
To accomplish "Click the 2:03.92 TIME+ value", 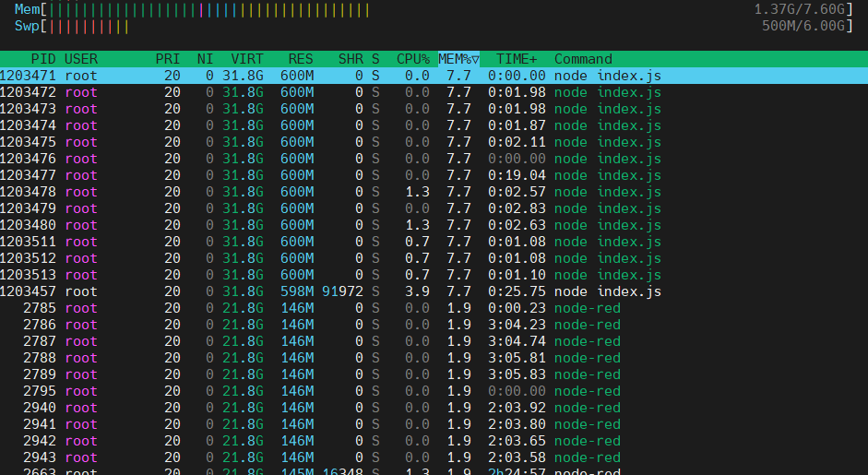I will 517,408.
